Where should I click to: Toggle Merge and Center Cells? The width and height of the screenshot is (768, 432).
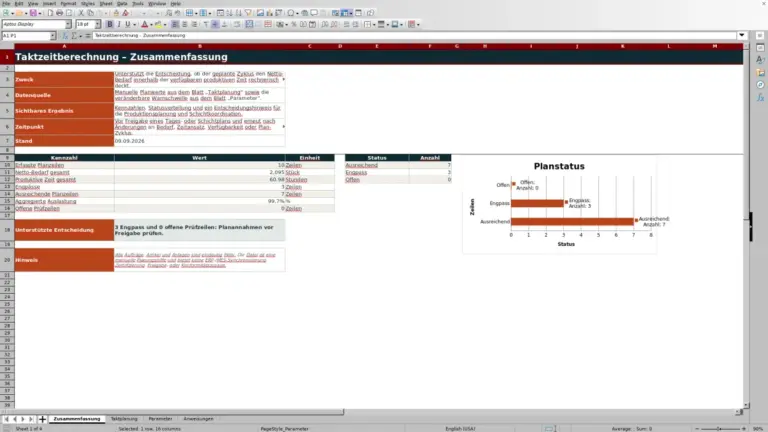pos(249,24)
